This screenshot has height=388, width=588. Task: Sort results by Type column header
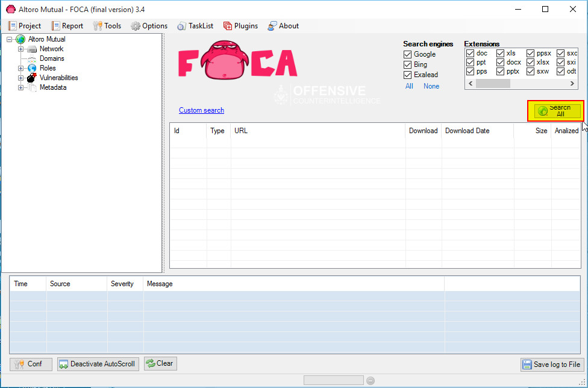click(219, 131)
